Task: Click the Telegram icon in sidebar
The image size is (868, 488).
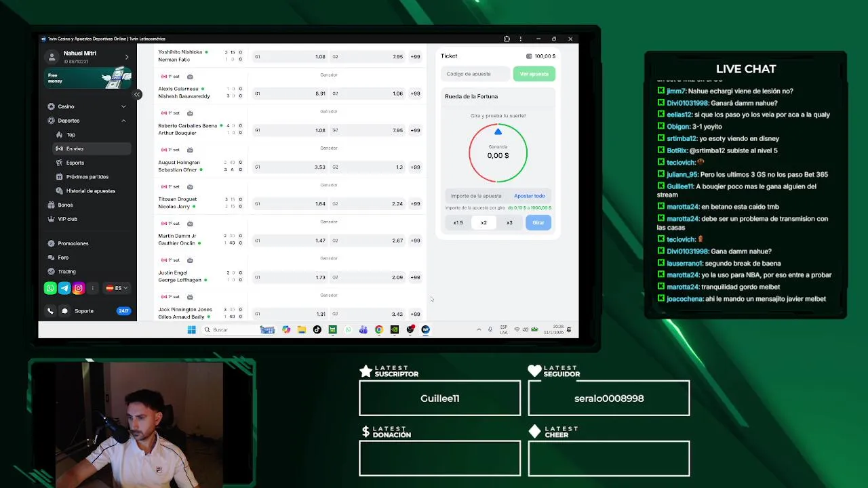Action: pyautogui.click(x=64, y=288)
